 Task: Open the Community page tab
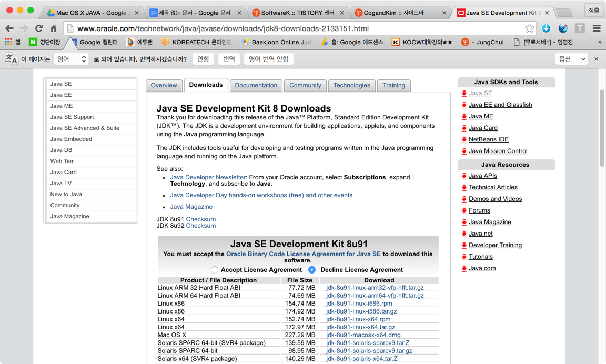(x=305, y=85)
